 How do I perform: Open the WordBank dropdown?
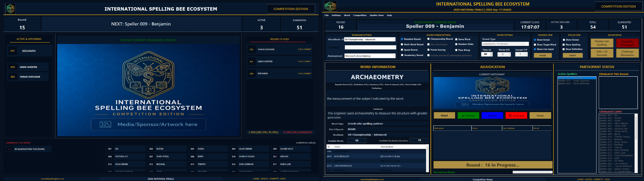tap(370, 39)
